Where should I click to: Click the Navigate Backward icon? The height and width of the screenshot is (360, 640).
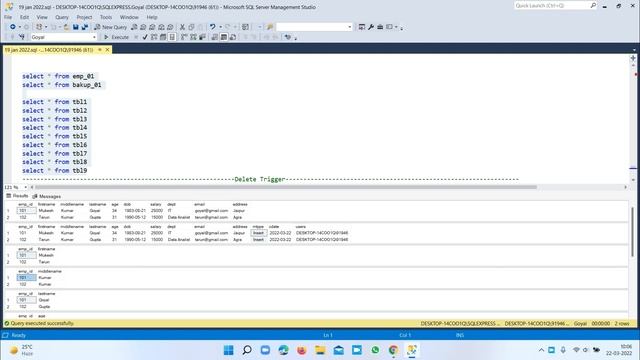pyautogui.click(x=13, y=27)
